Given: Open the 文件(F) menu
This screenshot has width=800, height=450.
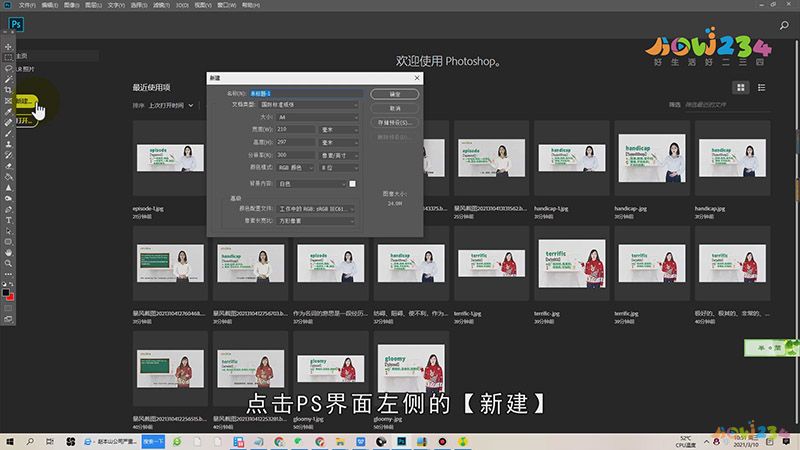Looking at the screenshot, I should pos(27,5).
